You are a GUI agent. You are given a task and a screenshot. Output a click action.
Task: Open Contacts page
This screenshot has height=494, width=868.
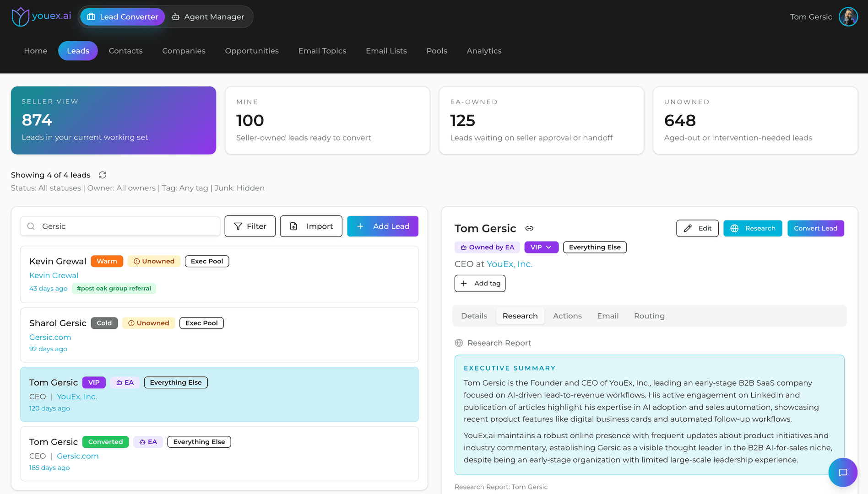point(126,51)
